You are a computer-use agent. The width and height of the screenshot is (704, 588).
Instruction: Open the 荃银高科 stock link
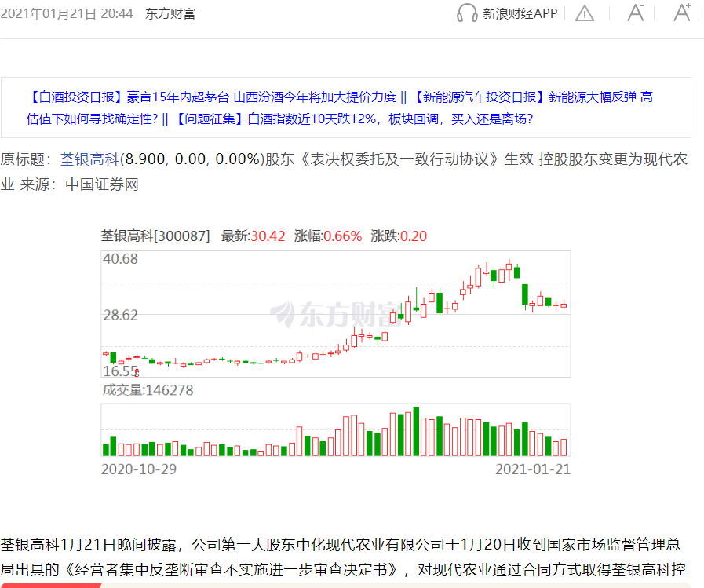pos(89,159)
